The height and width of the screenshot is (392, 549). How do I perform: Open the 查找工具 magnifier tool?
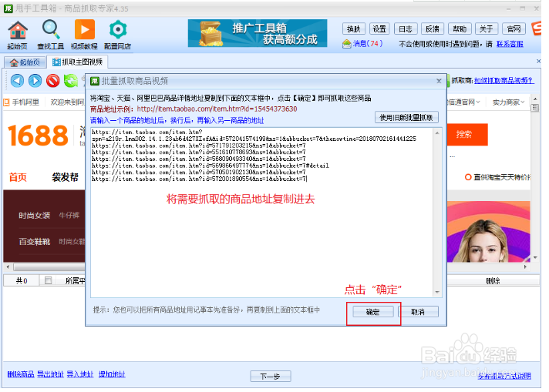coord(50,35)
